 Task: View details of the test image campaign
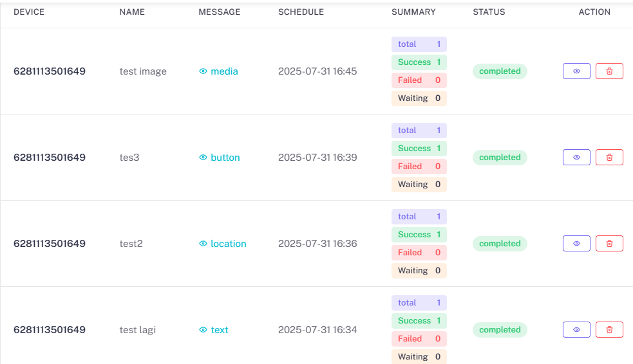(576, 71)
